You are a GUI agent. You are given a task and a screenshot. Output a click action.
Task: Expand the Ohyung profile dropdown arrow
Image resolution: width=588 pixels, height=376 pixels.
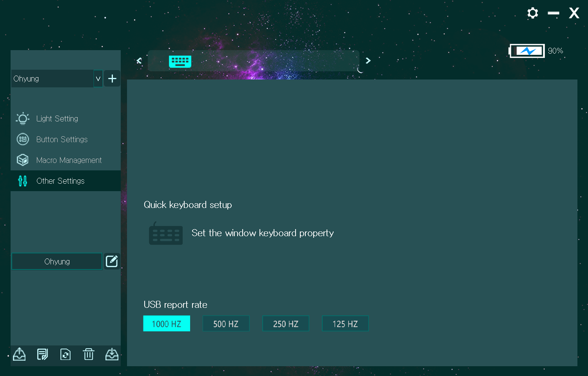click(x=98, y=79)
